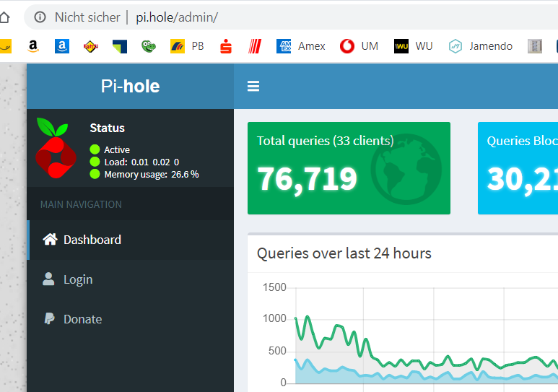Open the gray building bookmark icon
558x392 pixels.
tap(534, 46)
